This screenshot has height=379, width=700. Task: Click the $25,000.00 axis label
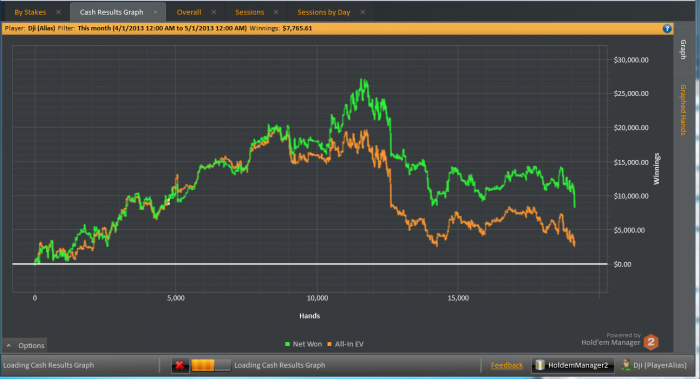(x=631, y=94)
